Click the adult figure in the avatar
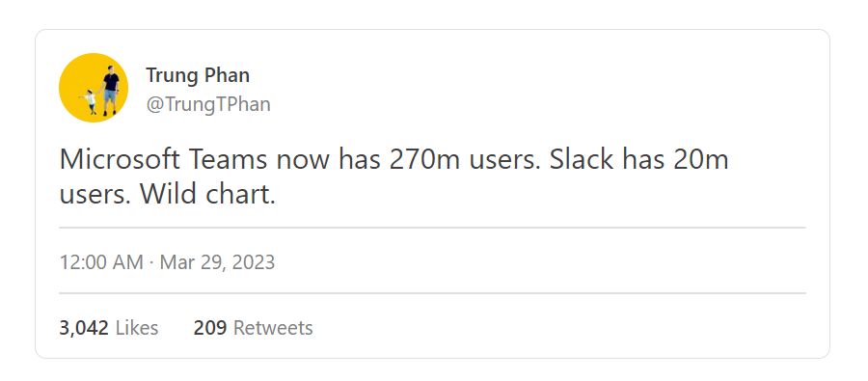 (x=111, y=91)
